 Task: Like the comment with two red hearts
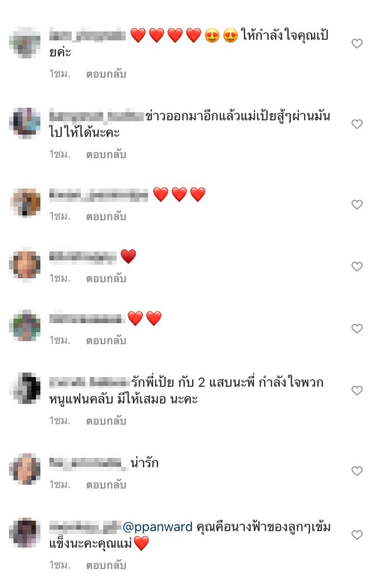[357, 329]
